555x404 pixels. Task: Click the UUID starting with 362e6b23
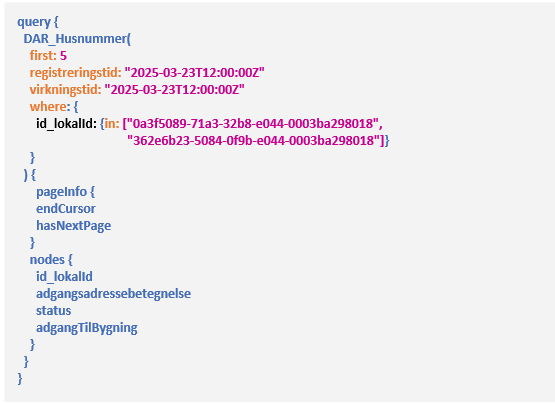pyautogui.click(x=253, y=141)
